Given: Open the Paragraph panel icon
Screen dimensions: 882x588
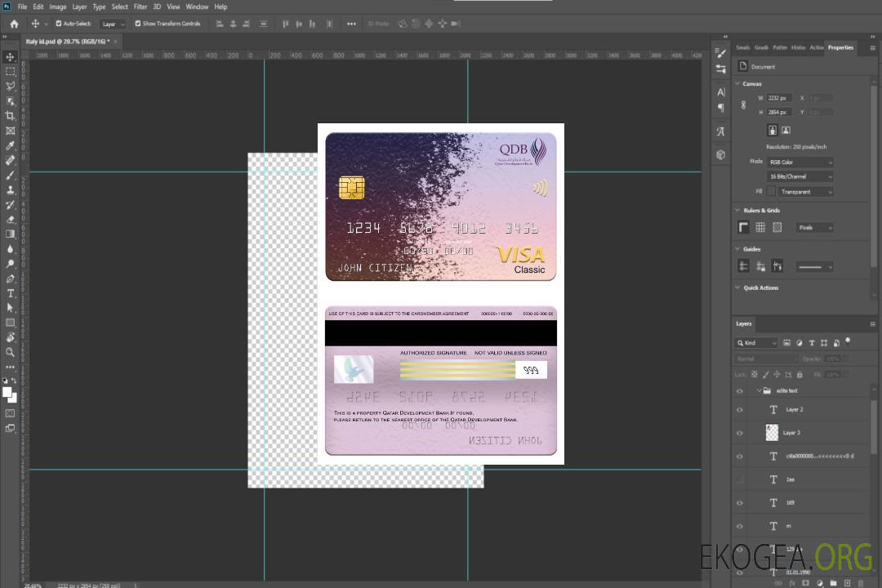Looking at the screenshot, I should pyautogui.click(x=720, y=108).
